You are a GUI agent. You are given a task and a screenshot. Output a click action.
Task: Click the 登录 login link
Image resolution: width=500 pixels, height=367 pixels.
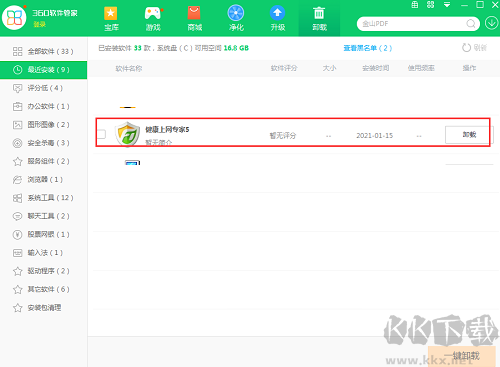pyautogui.click(x=39, y=24)
